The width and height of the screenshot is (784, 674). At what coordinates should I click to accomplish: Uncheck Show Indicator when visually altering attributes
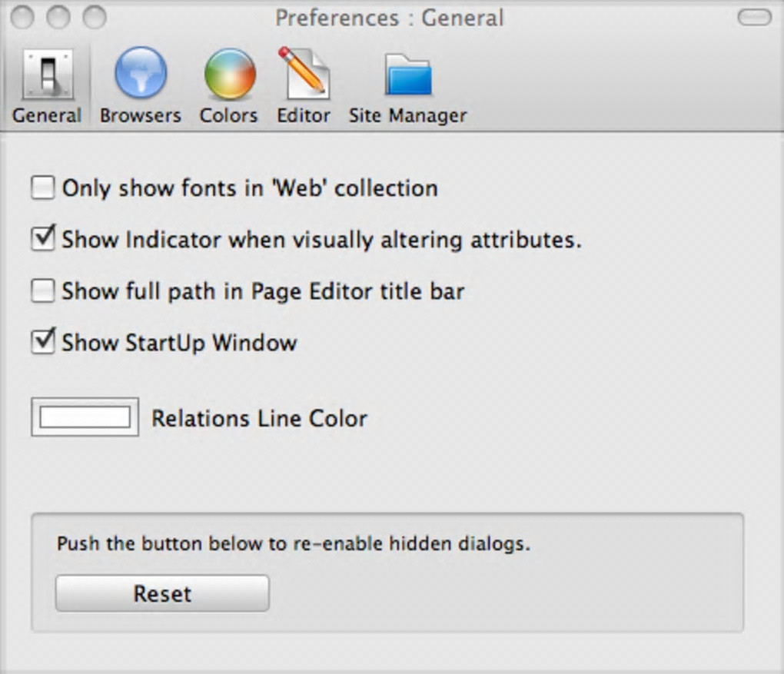tap(43, 239)
